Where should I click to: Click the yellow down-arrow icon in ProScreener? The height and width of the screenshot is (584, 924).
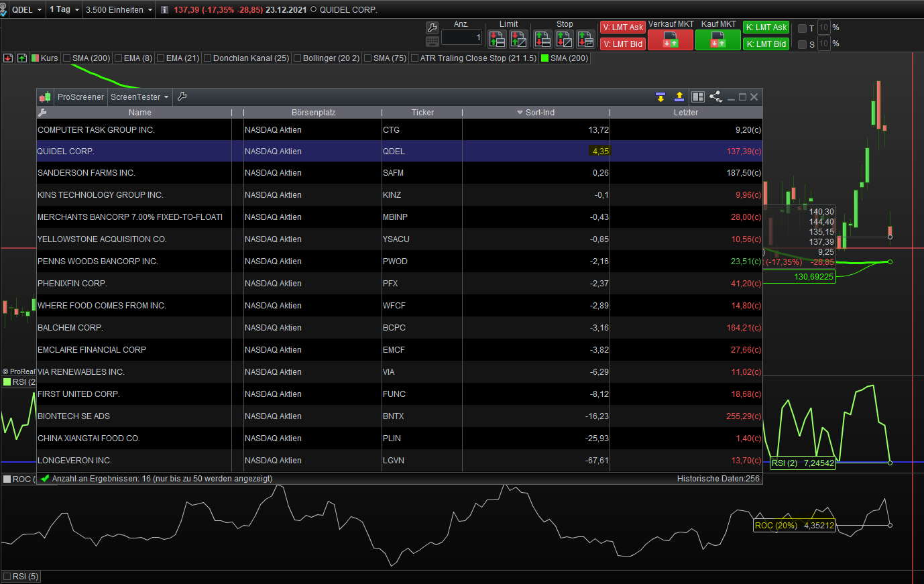click(660, 97)
